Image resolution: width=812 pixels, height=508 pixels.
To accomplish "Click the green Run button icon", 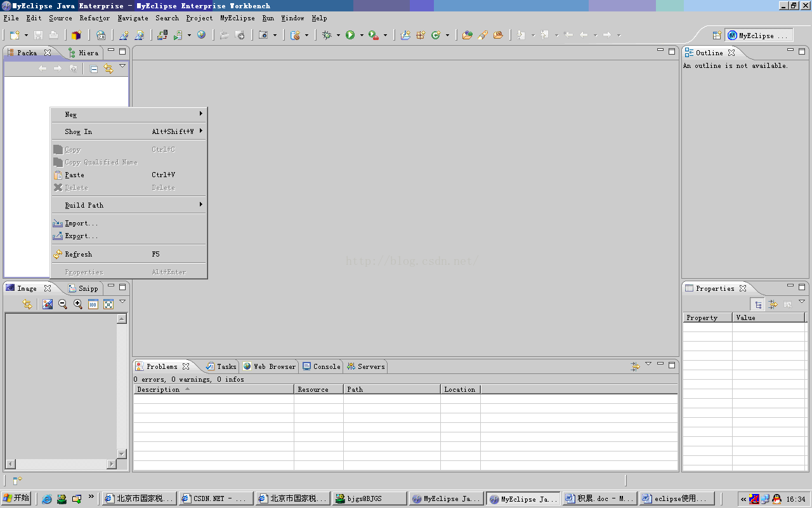I will [350, 36].
